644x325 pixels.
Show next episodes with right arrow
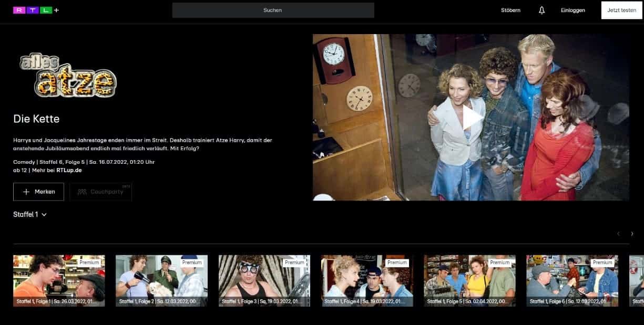point(632,234)
